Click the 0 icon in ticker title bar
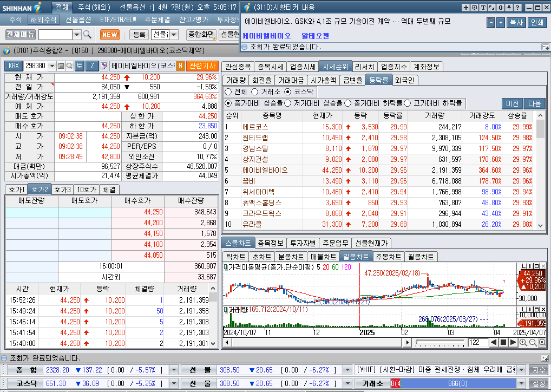The image size is (551, 392). [501, 8]
